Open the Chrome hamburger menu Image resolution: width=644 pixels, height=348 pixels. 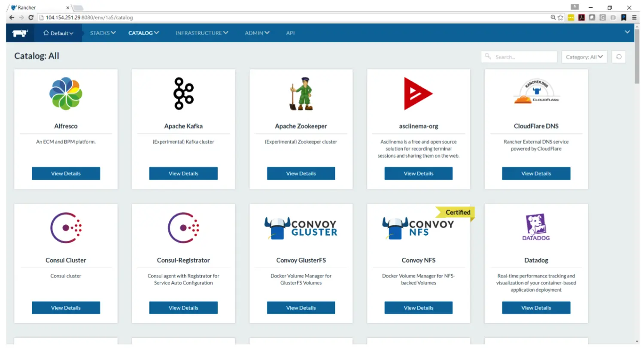pos(634,18)
